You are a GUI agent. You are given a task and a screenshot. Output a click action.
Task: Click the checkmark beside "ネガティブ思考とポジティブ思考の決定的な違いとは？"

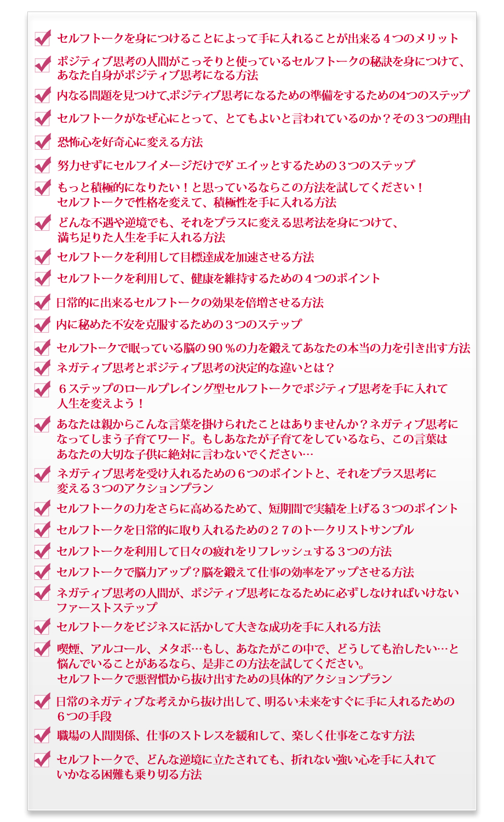(43, 367)
